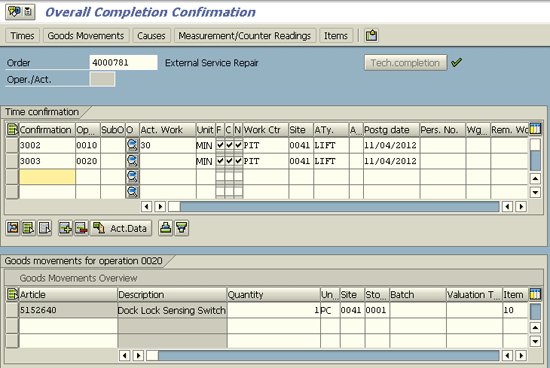Click the Oper./Act. input field
The width and height of the screenshot is (550, 368).
click(x=102, y=79)
